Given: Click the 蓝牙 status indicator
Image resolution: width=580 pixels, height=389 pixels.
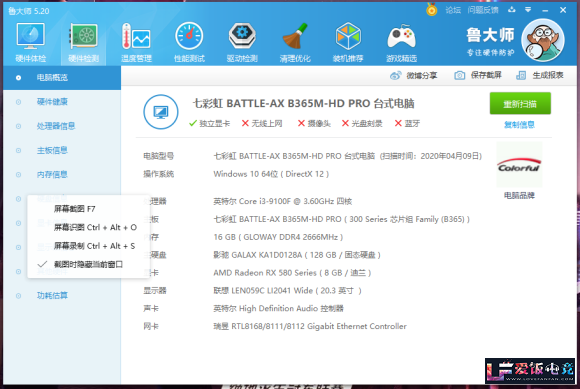Looking at the screenshot, I should [407, 124].
